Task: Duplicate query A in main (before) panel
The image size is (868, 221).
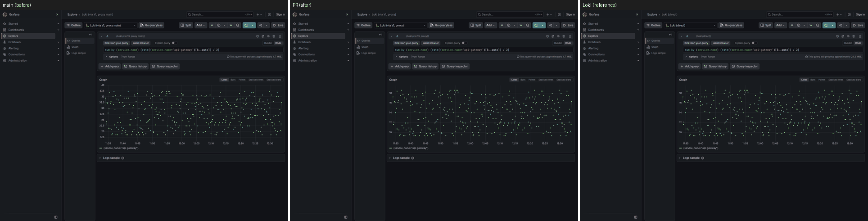Action: tap(263, 36)
